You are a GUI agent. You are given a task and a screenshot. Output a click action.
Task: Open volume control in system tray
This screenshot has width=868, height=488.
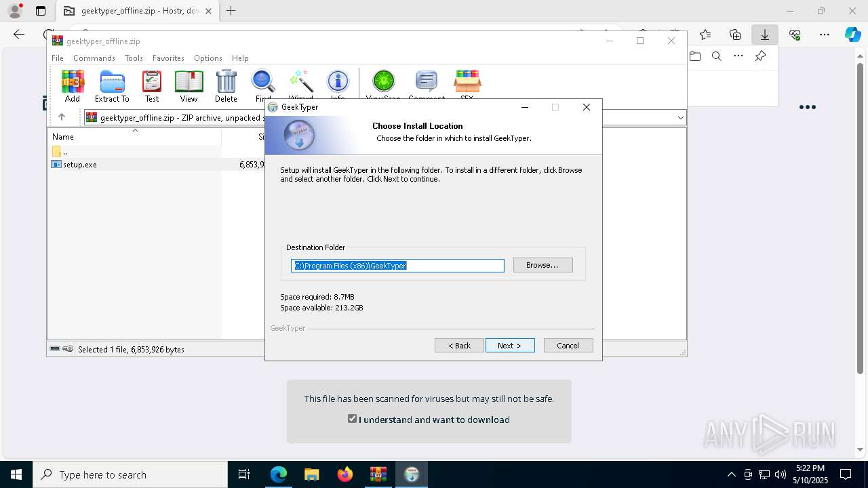click(781, 474)
